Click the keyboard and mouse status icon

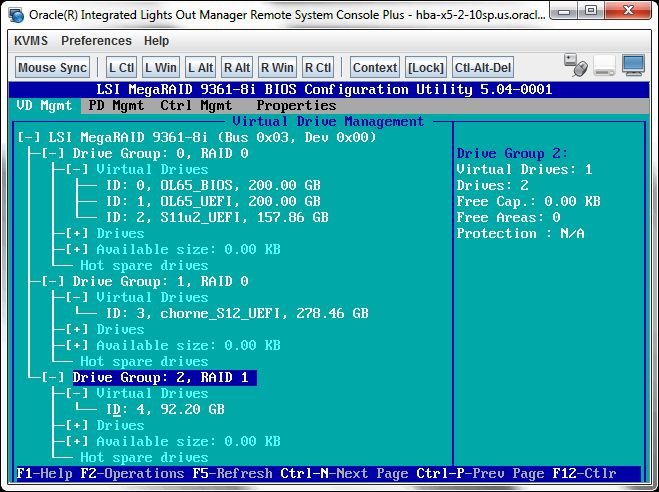click(576, 66)
